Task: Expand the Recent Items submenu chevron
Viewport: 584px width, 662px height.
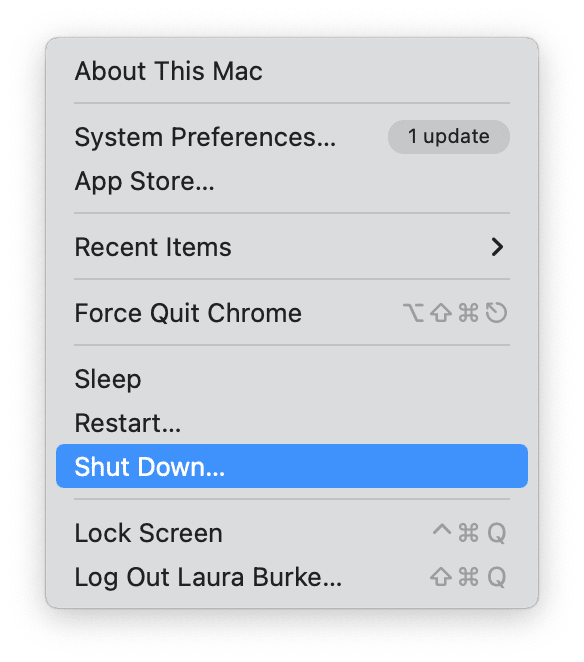Action: [497, 247]
